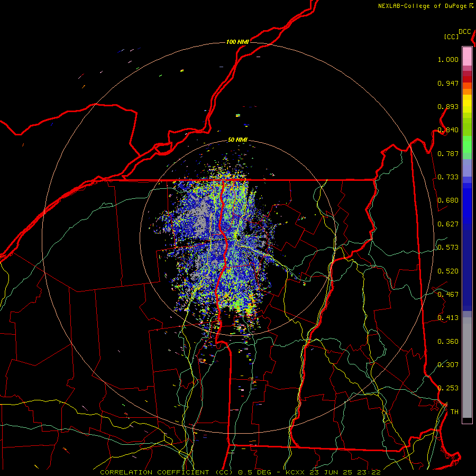
Task: Select the 1.000 value on color scale
Action: click(448, 59)
